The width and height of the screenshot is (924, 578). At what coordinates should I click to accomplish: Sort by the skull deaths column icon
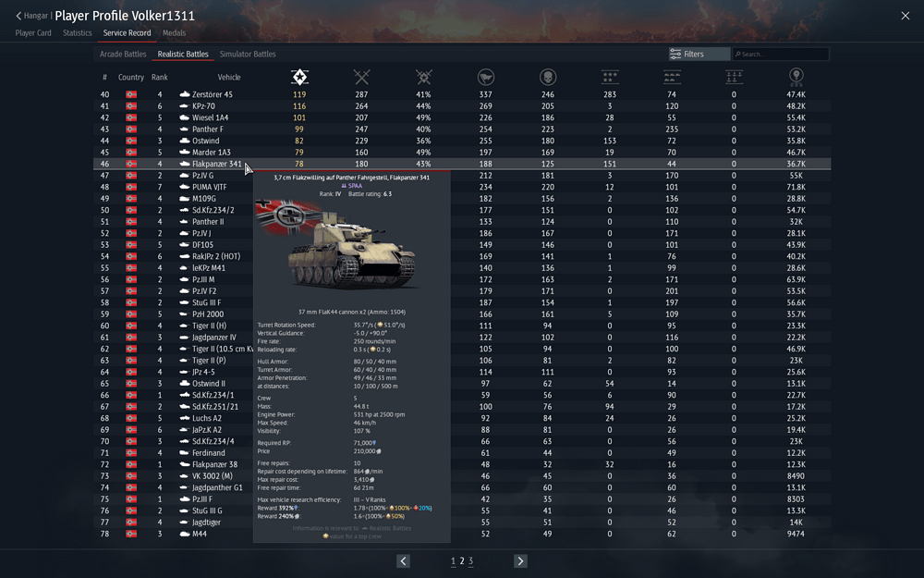point(547,77)
